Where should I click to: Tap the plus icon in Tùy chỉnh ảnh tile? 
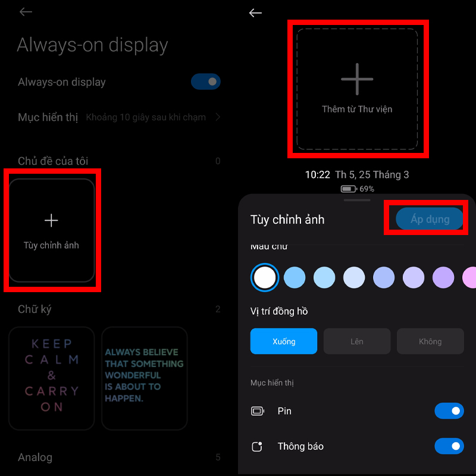[51, 220]
